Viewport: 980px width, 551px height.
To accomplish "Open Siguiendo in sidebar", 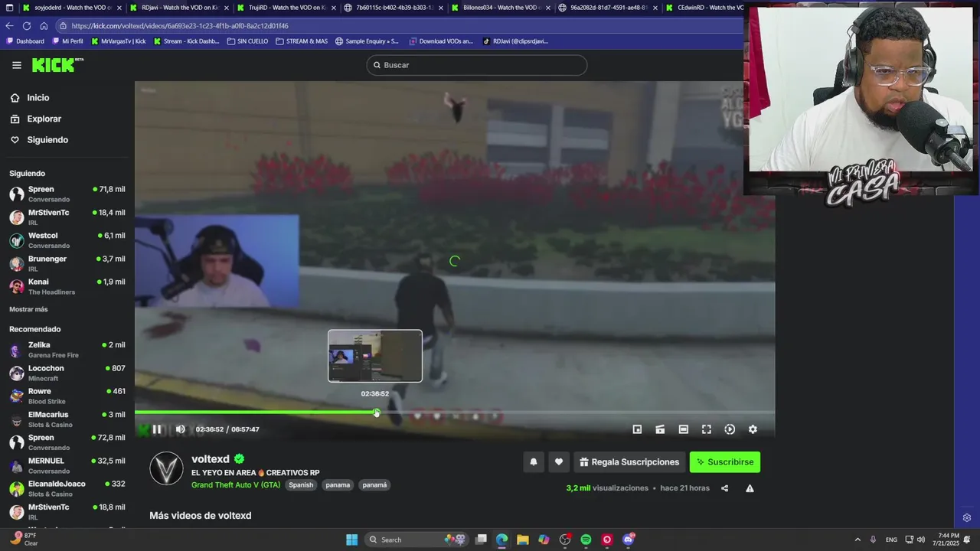I will click(39, 140).
